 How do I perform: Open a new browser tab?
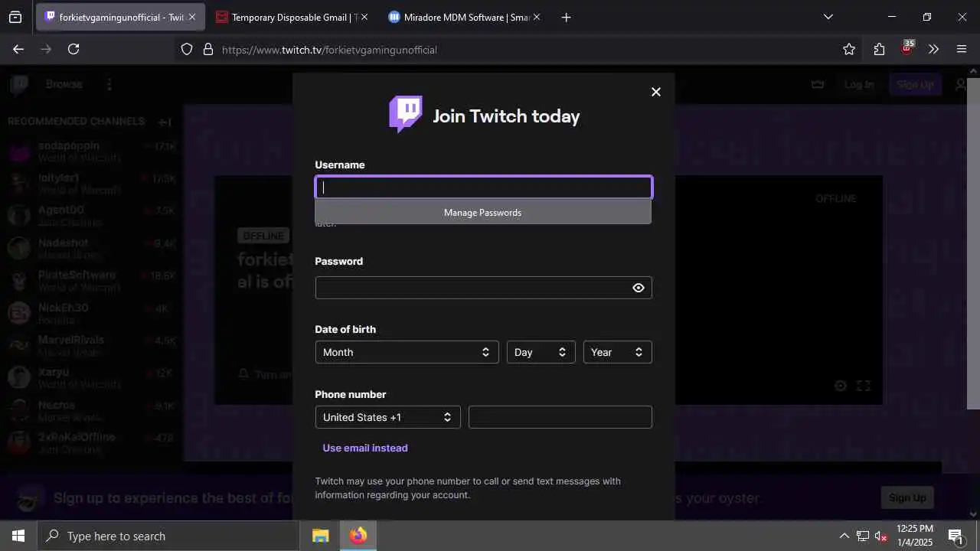coord(566,17)
